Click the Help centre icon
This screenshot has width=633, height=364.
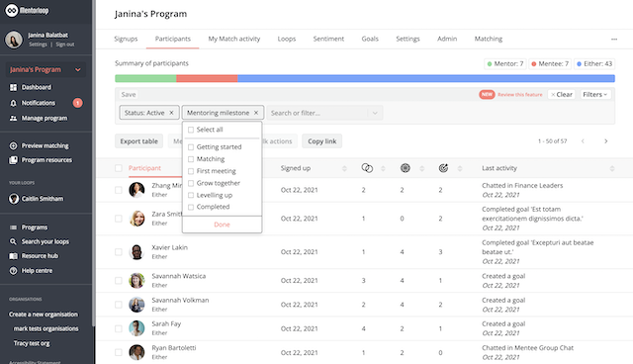[13, 271]
